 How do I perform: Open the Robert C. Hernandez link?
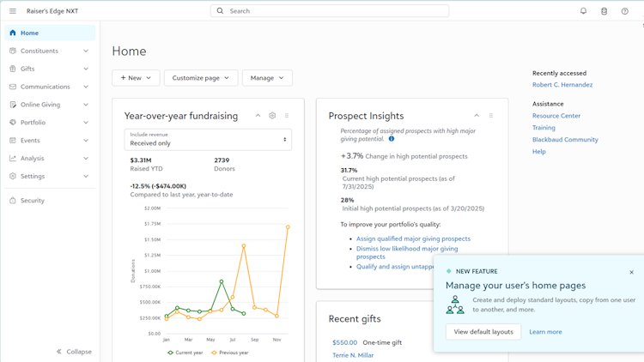[x=562, y=85]
